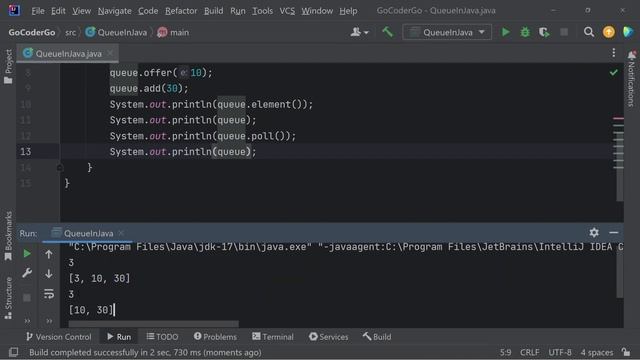640x360 pixels.
Task: Open the Terminal tool window
Action: click(x=273, y=337)
